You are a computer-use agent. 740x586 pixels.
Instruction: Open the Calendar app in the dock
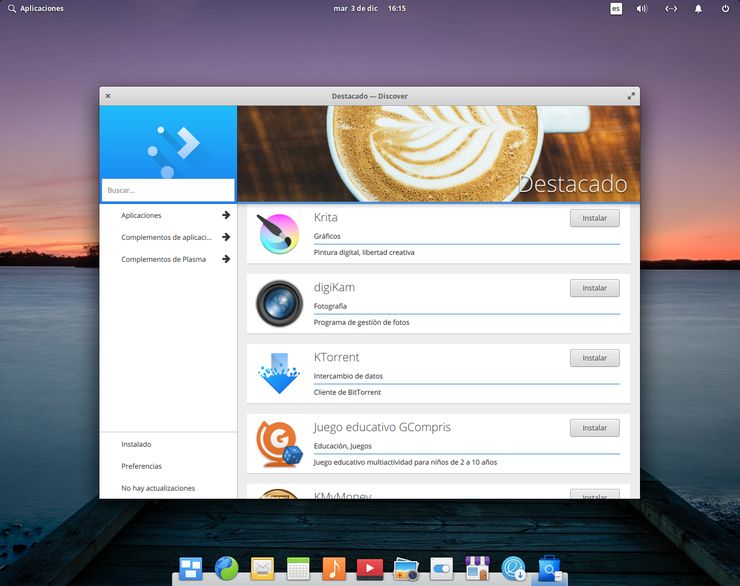point(298,569)
